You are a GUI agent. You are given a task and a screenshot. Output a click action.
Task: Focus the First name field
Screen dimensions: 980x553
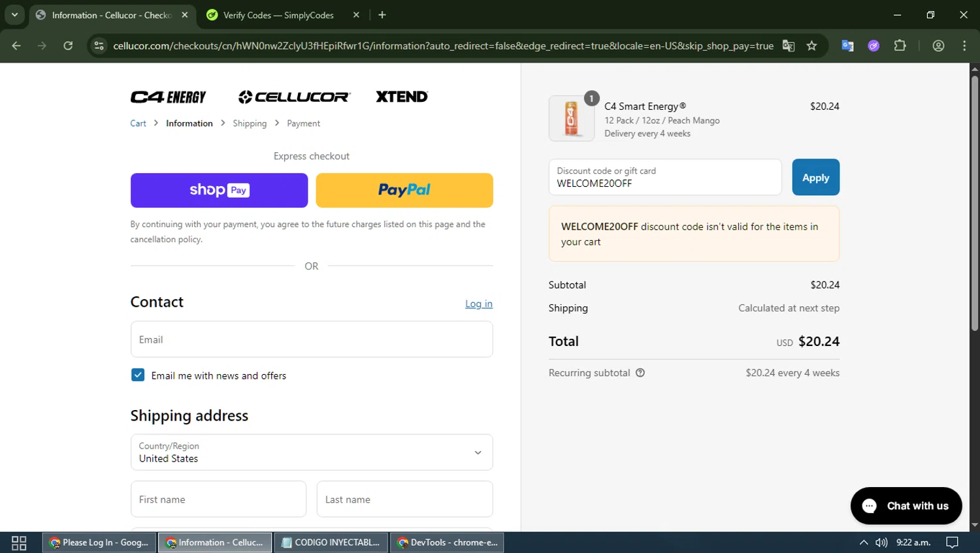[218, 499]
